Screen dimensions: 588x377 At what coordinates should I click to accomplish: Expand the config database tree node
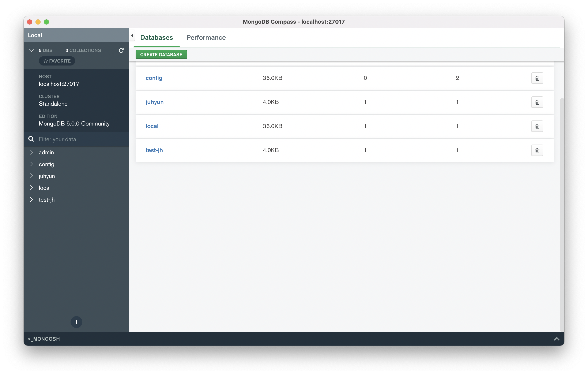coord(31,164)
